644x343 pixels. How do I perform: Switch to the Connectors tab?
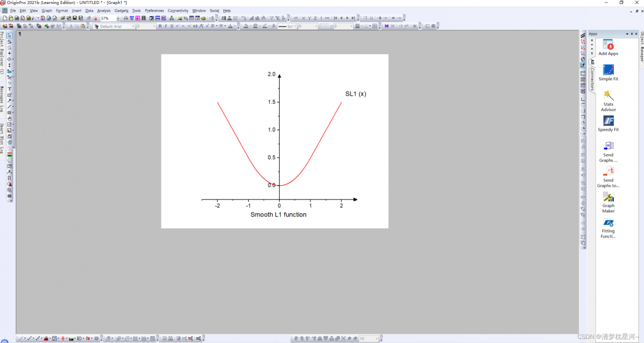click(x=592, y=79)
